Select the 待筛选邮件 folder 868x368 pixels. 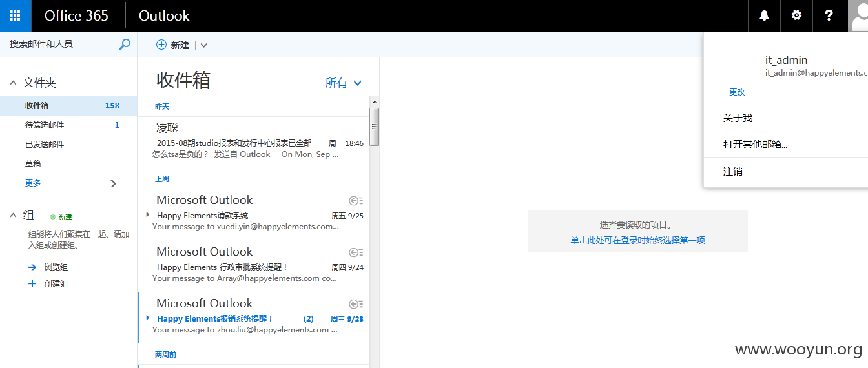click(68, 125)
